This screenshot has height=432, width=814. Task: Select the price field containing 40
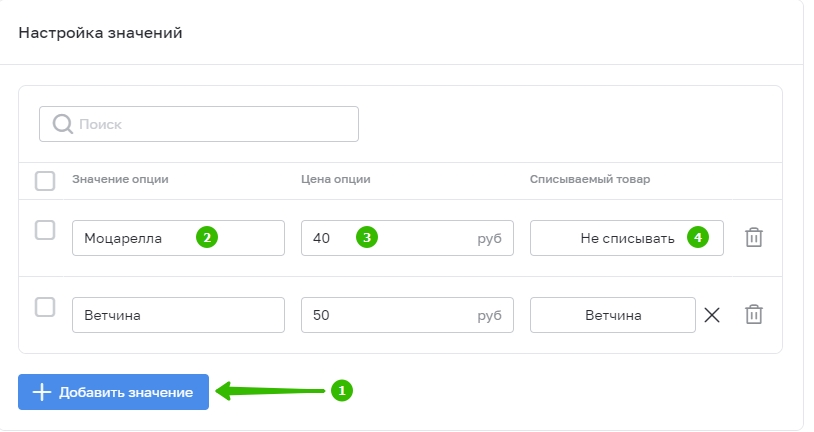tap(407, 238)
